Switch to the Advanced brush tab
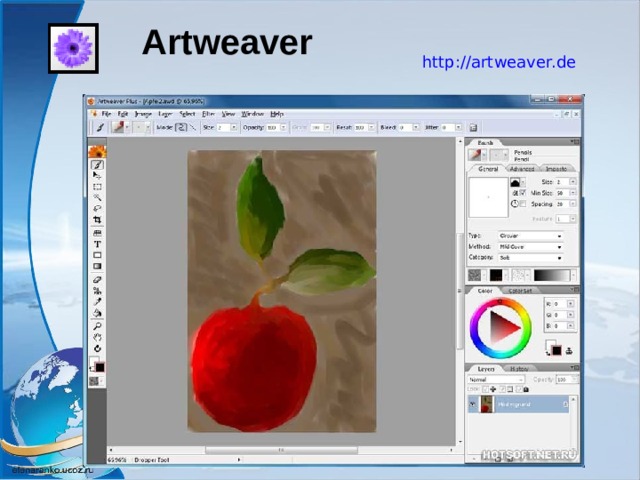 click(x=522, y=169)
